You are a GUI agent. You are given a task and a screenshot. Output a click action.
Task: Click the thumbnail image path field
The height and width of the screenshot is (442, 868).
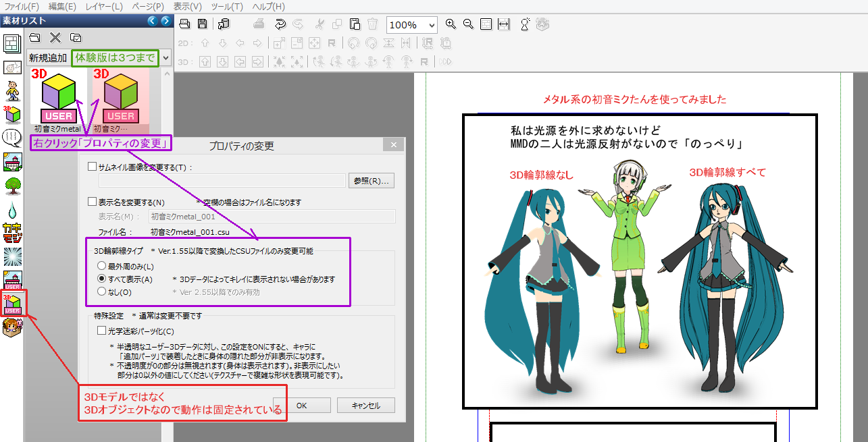222,181
